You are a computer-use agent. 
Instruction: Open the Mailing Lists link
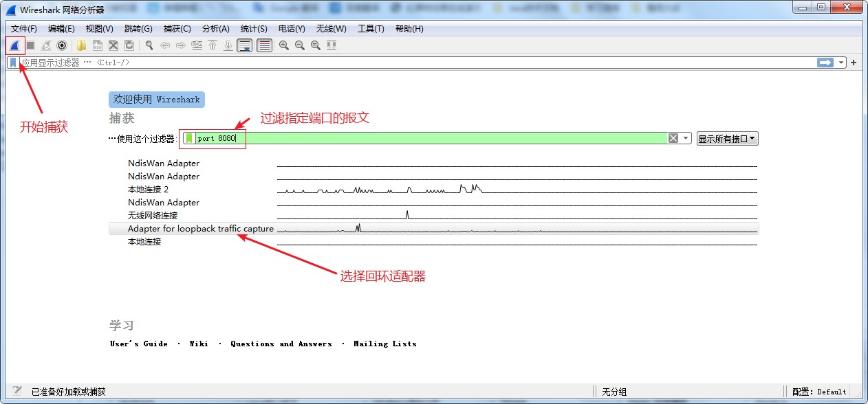click(385, 344)
